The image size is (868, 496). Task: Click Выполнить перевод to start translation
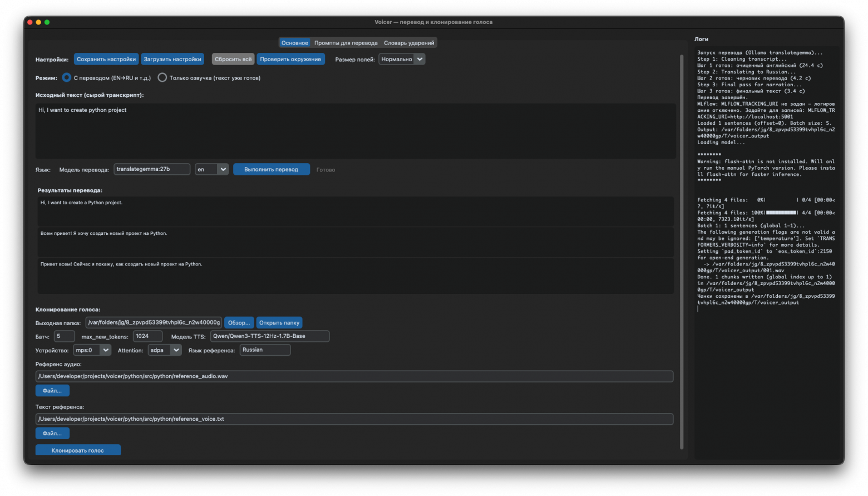pos(271,169)
